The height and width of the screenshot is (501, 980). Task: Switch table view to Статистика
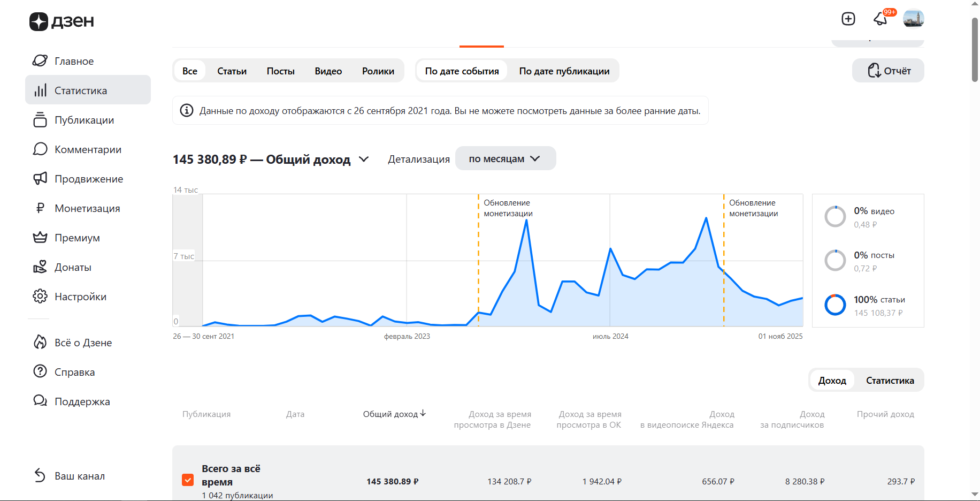890,381
